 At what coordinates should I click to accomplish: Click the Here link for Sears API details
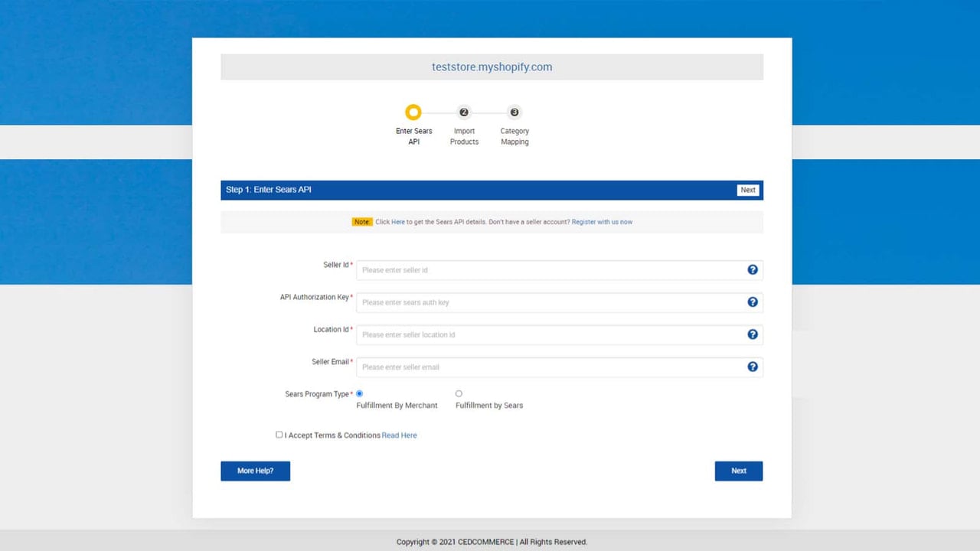point(398,222)
